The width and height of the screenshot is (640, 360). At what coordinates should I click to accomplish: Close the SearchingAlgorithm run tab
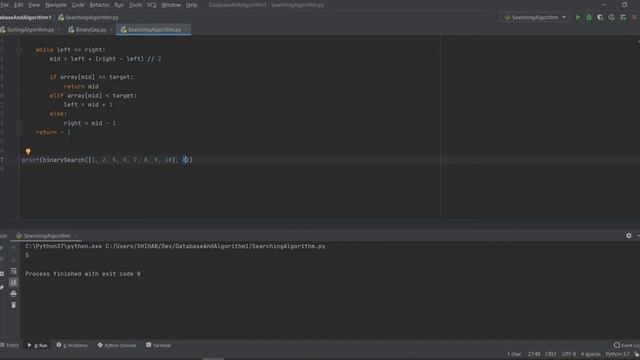point(75,236)
